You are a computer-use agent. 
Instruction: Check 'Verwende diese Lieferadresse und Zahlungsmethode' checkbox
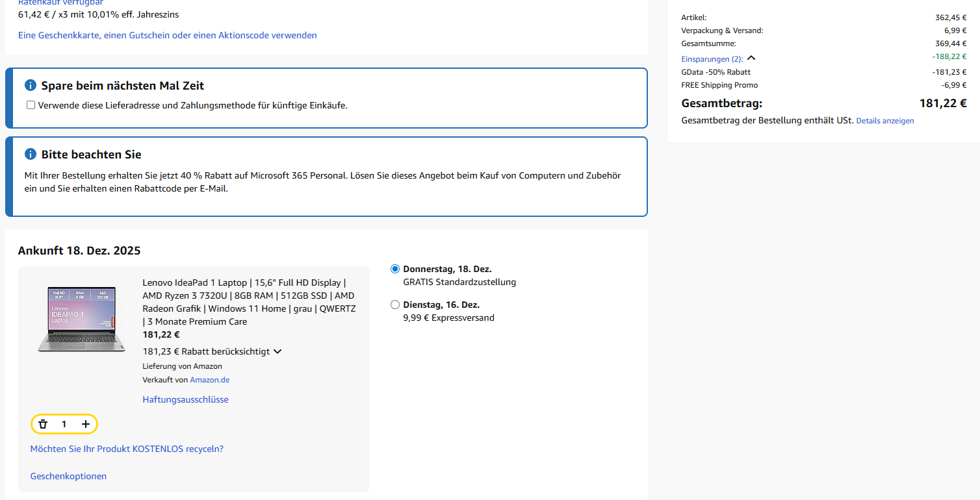(x=31, y=105)
